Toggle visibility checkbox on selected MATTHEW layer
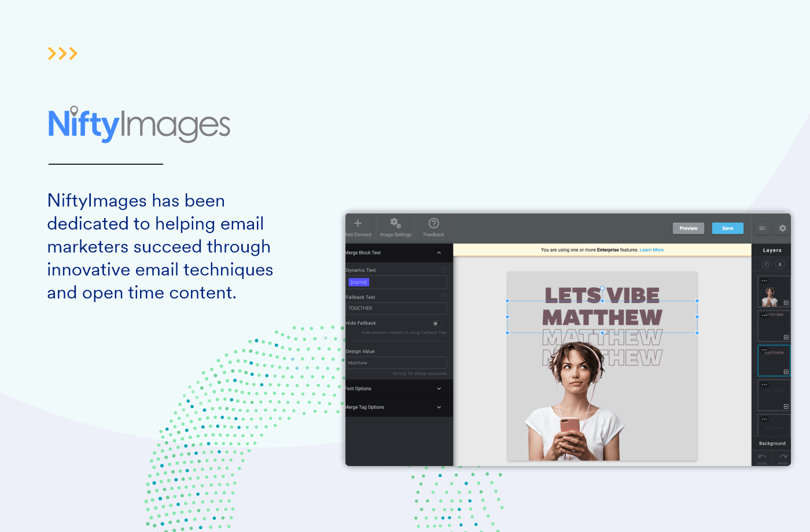This screenshot has width=810, height=532. pyautogui.click(x=786, y=372)
